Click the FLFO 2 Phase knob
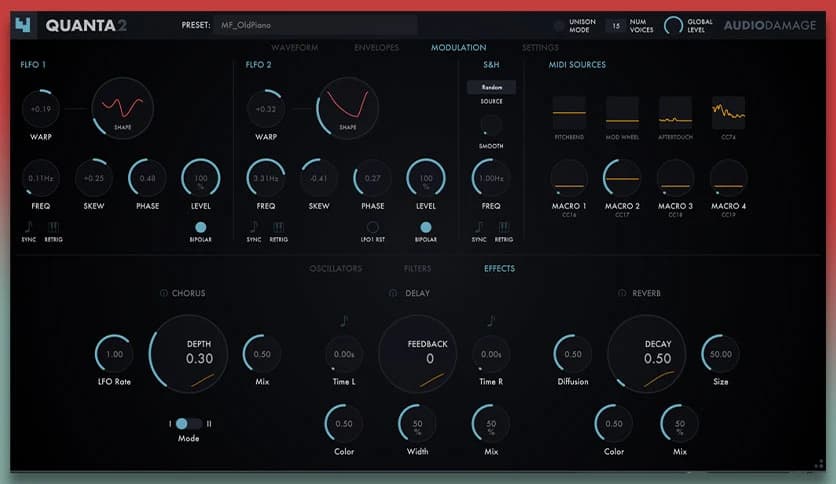The width and height of the screenshot is (836, 484). [372, 178]
